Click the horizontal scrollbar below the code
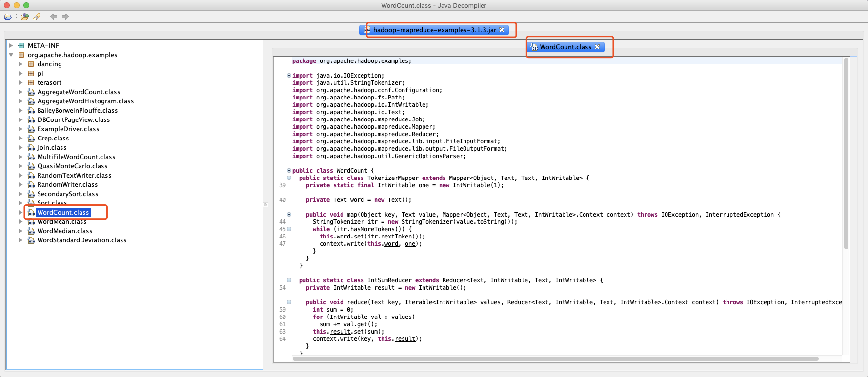 pos(555,359)
